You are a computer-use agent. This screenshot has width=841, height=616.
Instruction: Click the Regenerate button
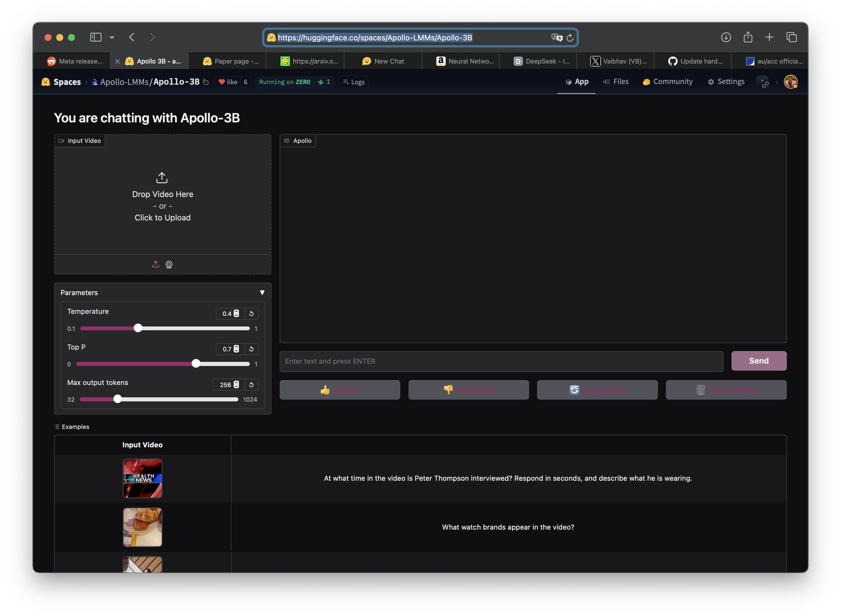pos(597,390)
